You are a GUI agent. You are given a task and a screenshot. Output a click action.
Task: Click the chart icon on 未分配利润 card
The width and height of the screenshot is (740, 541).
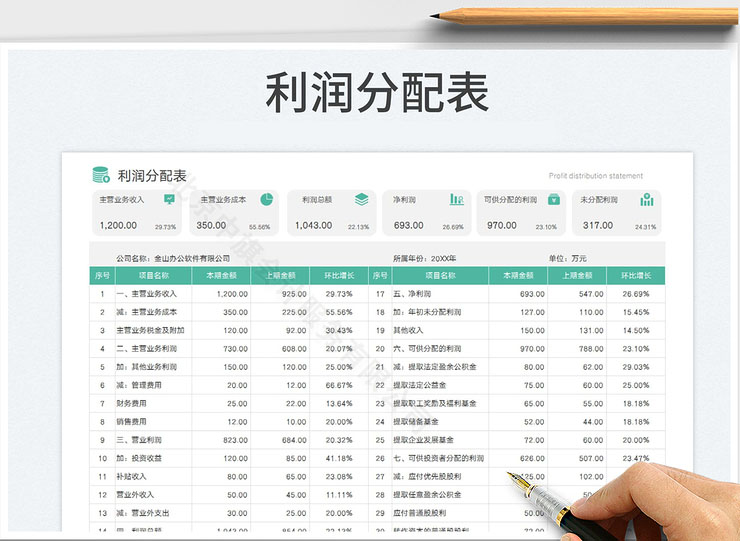click(647, 199)
